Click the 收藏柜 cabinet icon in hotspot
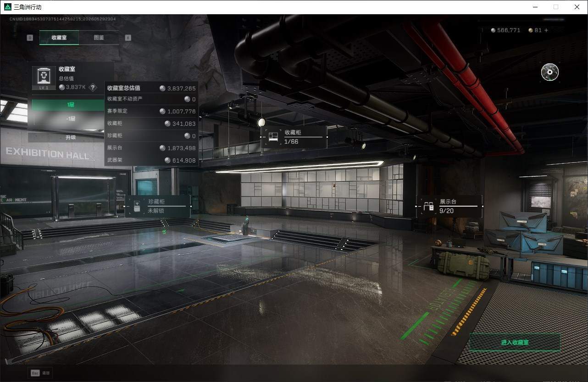This screenshot has width=588, height=382. coord(273,137)
